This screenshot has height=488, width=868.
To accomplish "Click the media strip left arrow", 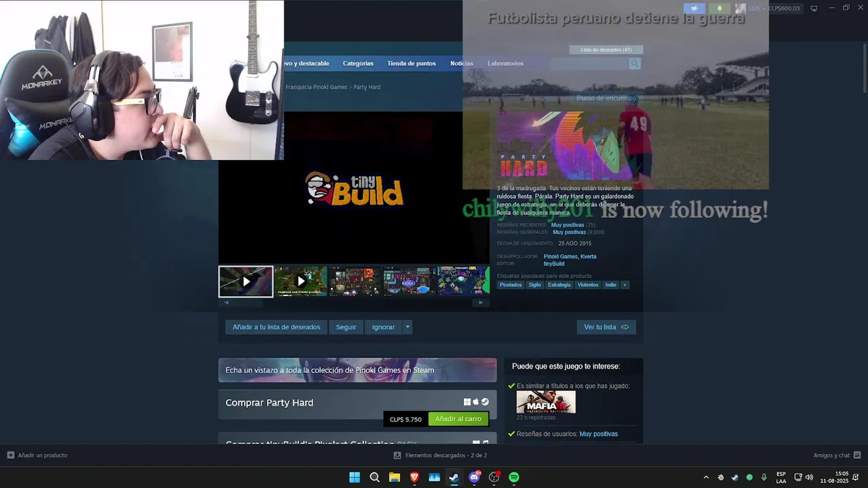I will pos(226,302).
